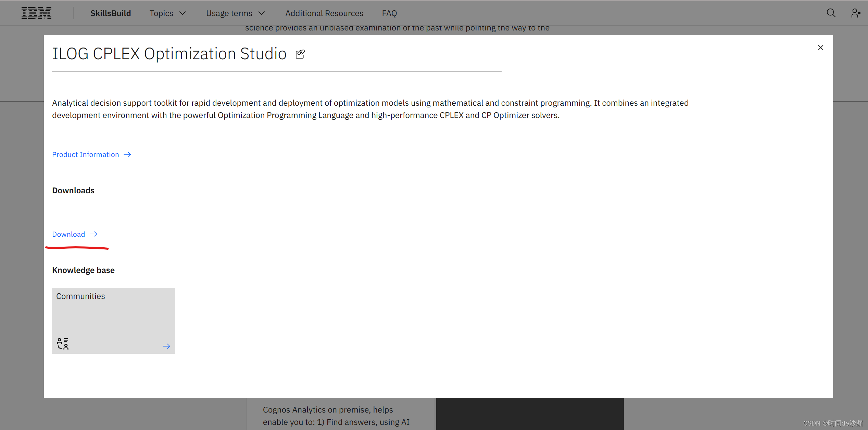Click the Communities people icon
The width and height of the screenshot is (868, 430).
pyautogui.click(x=63, y=343)
